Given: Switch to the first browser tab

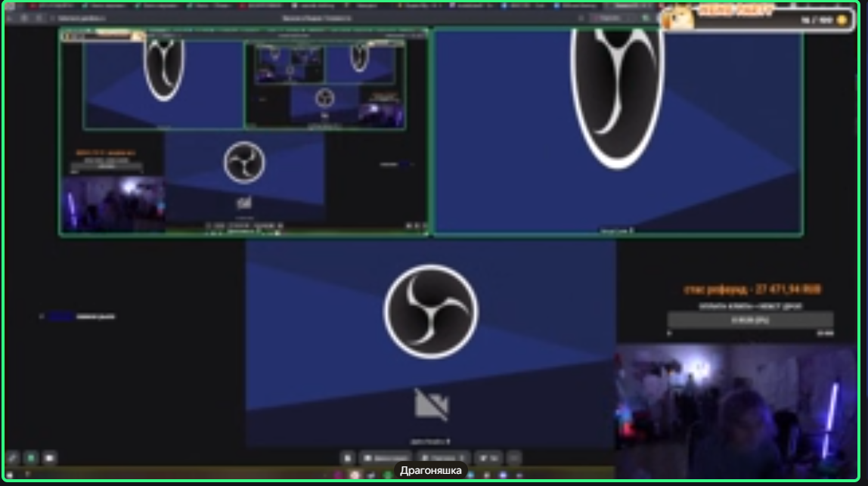Looking at the screenshot, I should [x=45, y=6].
